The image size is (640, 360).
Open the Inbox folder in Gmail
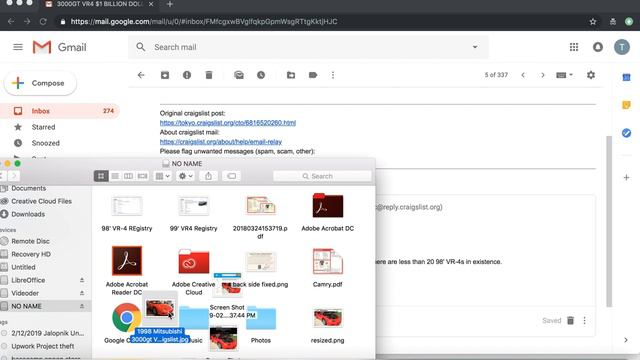coord(60,111)
